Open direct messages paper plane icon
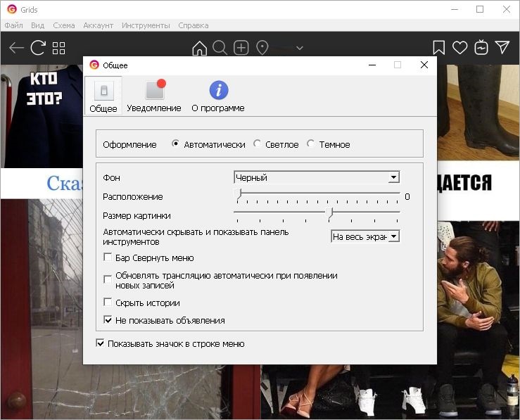Screen dimensions: 520x420 click(x=502, y=47)
